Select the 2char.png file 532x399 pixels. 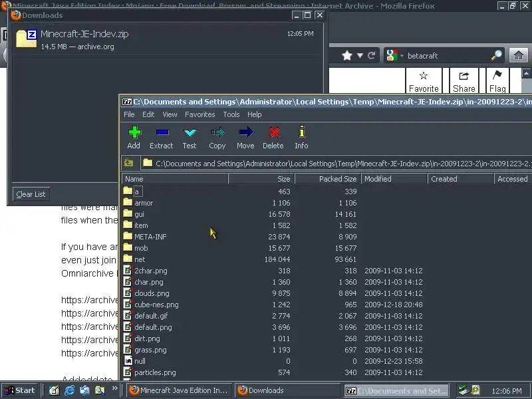[151, 271]
